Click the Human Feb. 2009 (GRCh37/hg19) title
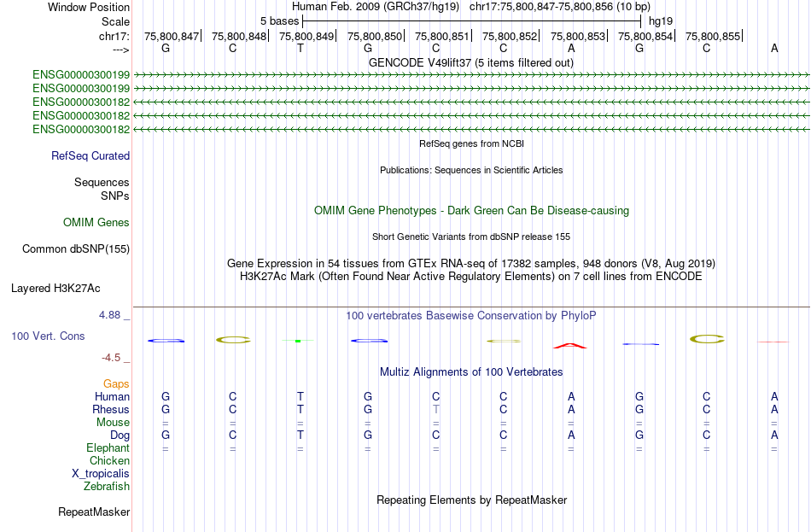The height and width of the screenshot is (532, 811). click(x=376, y=7)
